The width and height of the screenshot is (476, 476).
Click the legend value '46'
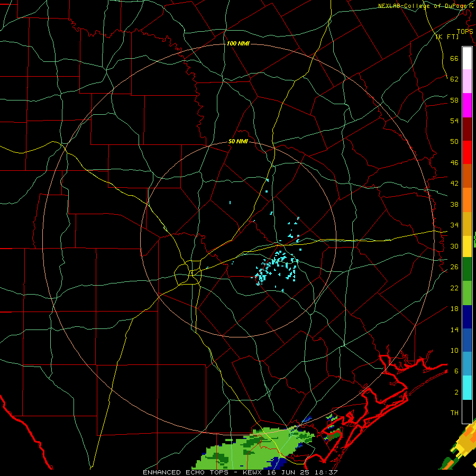tap(454, 163)
